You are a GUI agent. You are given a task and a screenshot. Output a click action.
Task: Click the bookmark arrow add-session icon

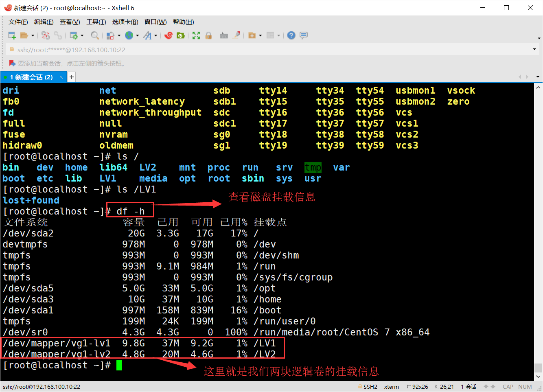(12, 63)
